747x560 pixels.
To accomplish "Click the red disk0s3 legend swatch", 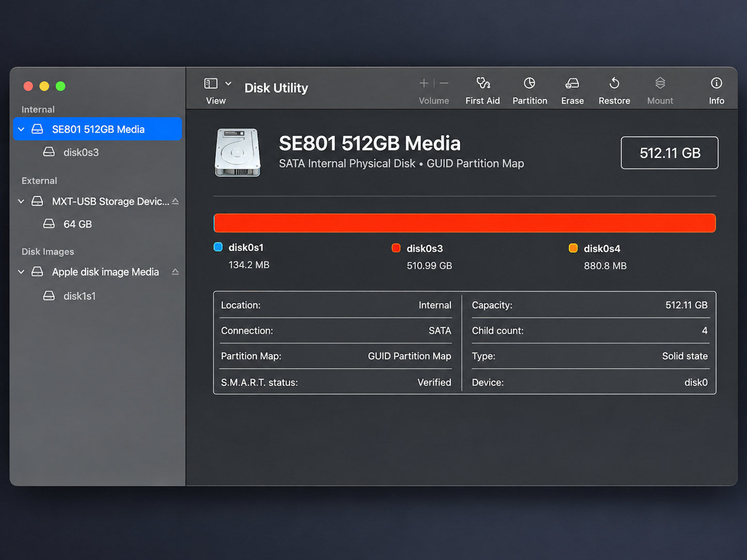I will coord(396,248).
